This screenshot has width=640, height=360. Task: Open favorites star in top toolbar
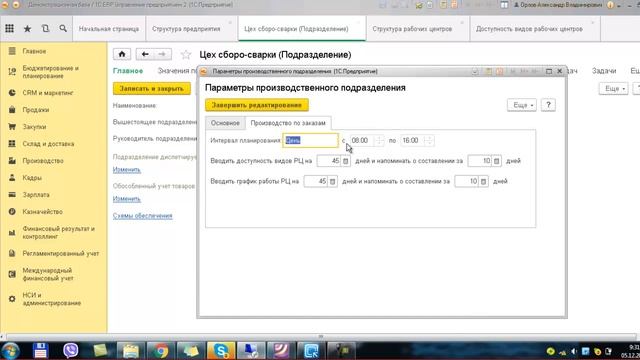coord(27,29)
